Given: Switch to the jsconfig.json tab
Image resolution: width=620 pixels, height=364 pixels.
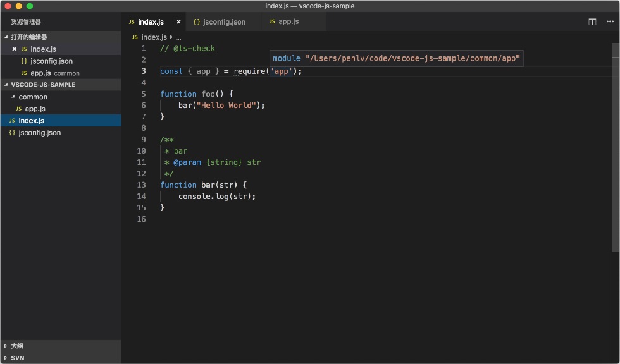Looking at the screenshot, I should (220, 21).
